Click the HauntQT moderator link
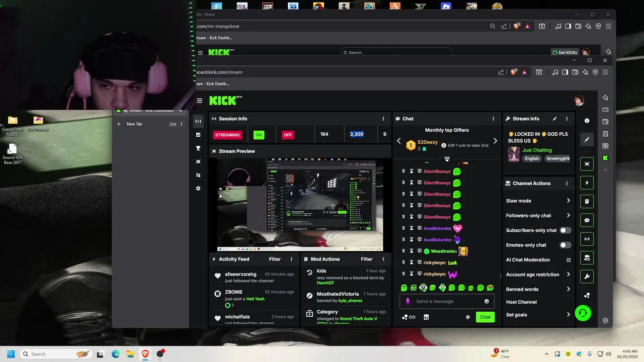The width and height of the screenshot is (644, 362). click(326, 283)
